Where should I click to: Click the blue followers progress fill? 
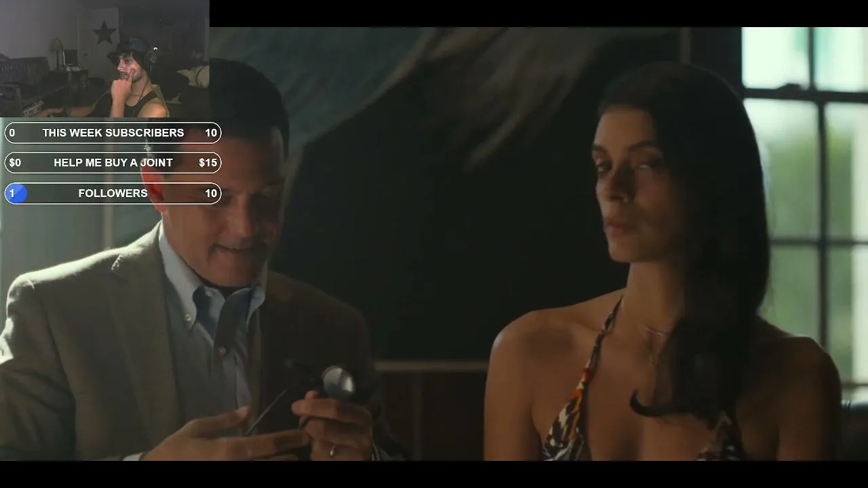tap(16, 193)
